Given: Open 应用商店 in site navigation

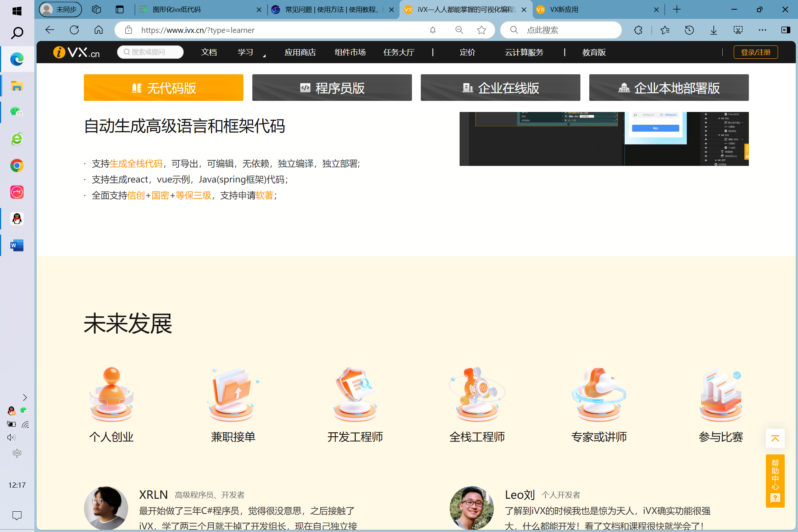Looking at the screenshot, I should tap(300, 52).
